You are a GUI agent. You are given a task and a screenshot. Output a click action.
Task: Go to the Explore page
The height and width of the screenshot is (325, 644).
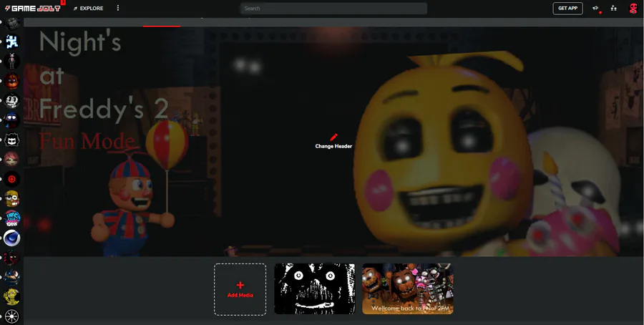(x=88, y=8)
